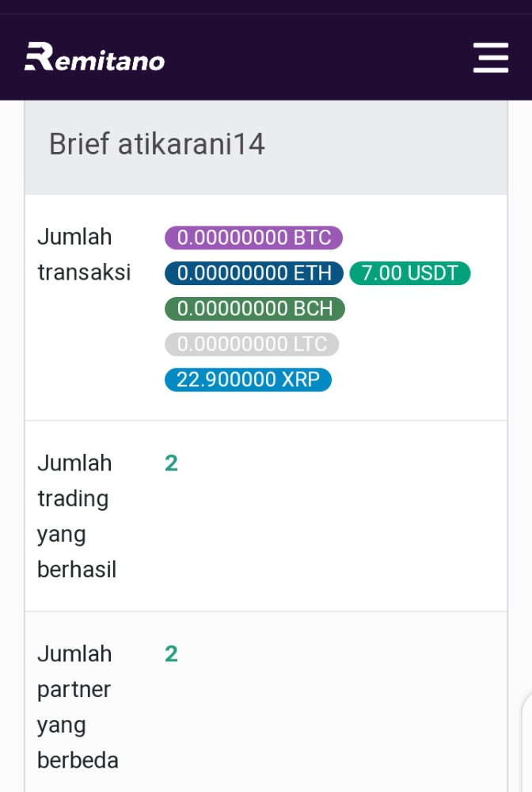Click the Brief atikarani14 heading
The width and height of the screenshot is (532, 792).
(x=157, y=144)
